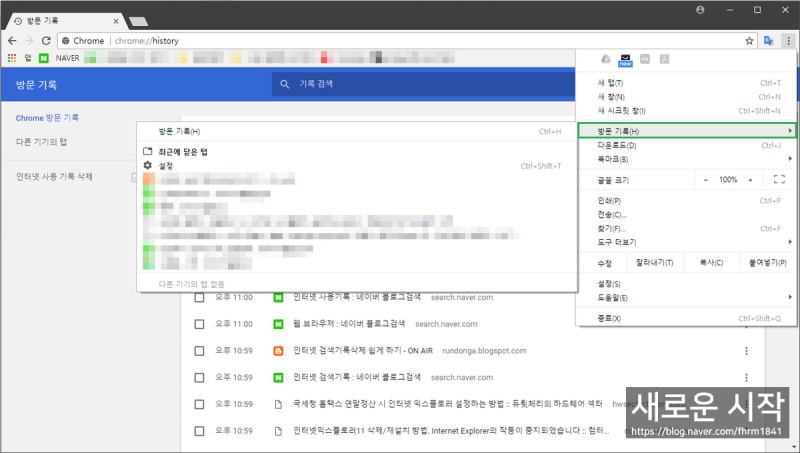Open the mail extension icon marked new
Image resolution: width=800 pixels, height=453 pixels.
click(625, 60)
